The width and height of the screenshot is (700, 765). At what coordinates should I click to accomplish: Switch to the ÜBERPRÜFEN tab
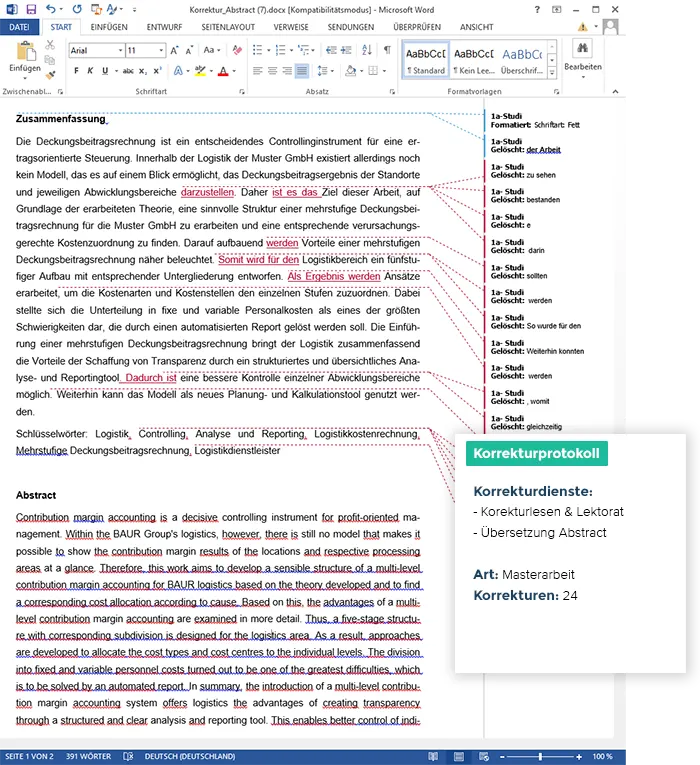pyautogui.click(x=417, y=27)
